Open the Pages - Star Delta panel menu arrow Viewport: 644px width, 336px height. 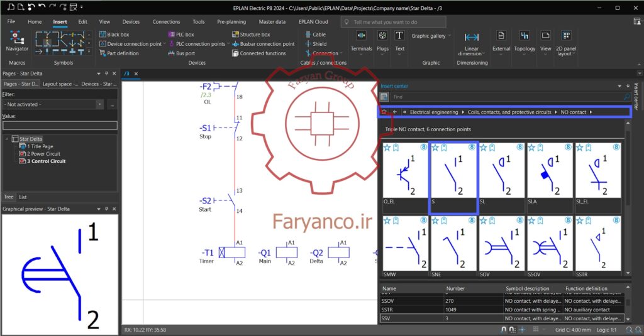coord(99,73)
